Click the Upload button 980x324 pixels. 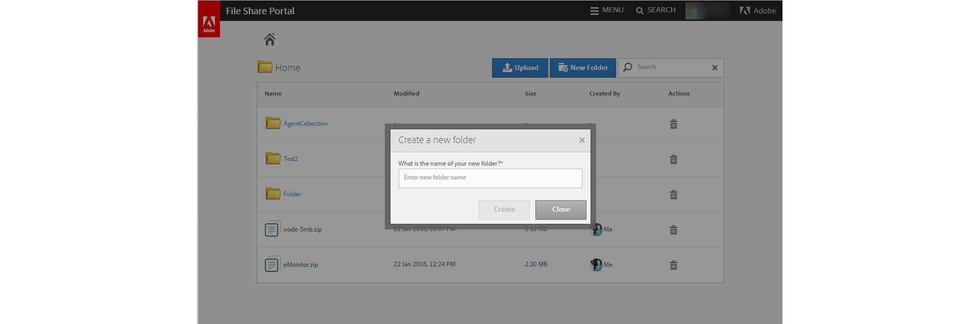(x=520, y=68)
